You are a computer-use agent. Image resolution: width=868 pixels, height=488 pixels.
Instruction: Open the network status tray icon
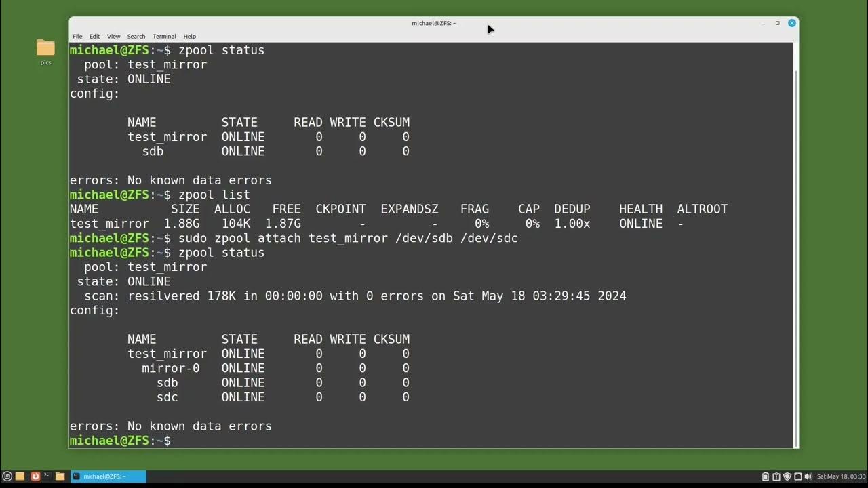coord(798,476)
